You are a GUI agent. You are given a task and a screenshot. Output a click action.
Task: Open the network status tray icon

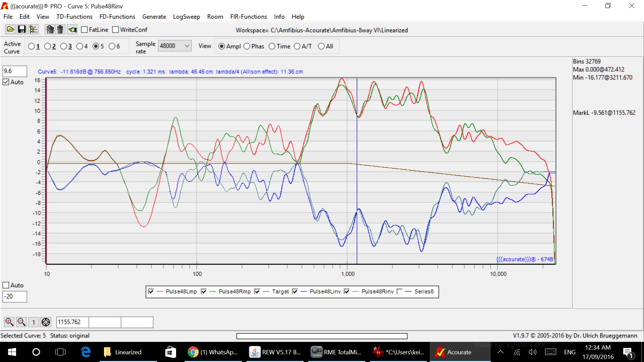tap(517, 352)
